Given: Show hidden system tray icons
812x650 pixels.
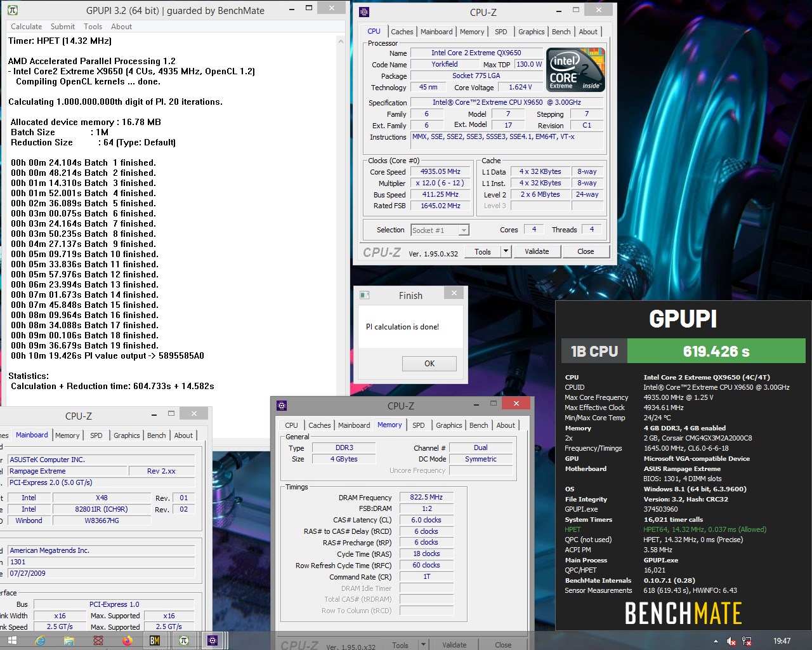Looking at the screenshot, I should [716, 641].
